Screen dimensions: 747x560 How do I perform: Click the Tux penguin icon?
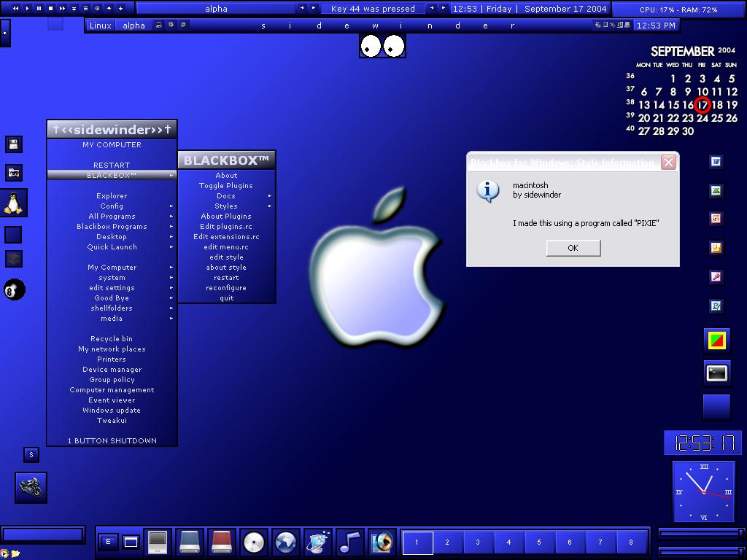(13, 203)
